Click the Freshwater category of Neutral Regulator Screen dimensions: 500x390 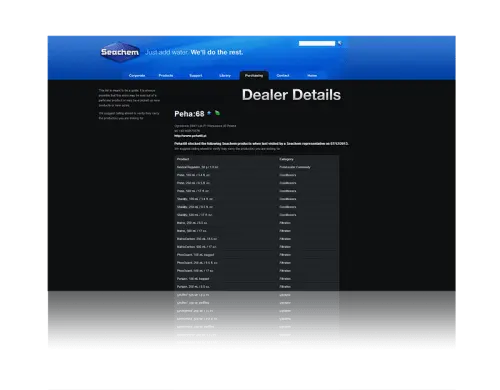295,167
